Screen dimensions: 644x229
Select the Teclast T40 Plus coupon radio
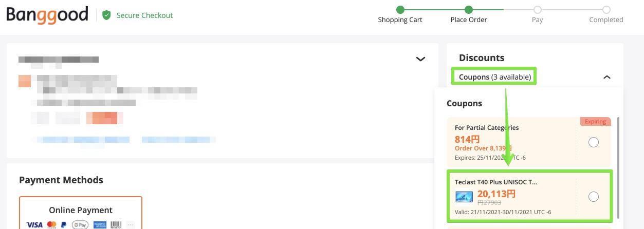point(594,197)
